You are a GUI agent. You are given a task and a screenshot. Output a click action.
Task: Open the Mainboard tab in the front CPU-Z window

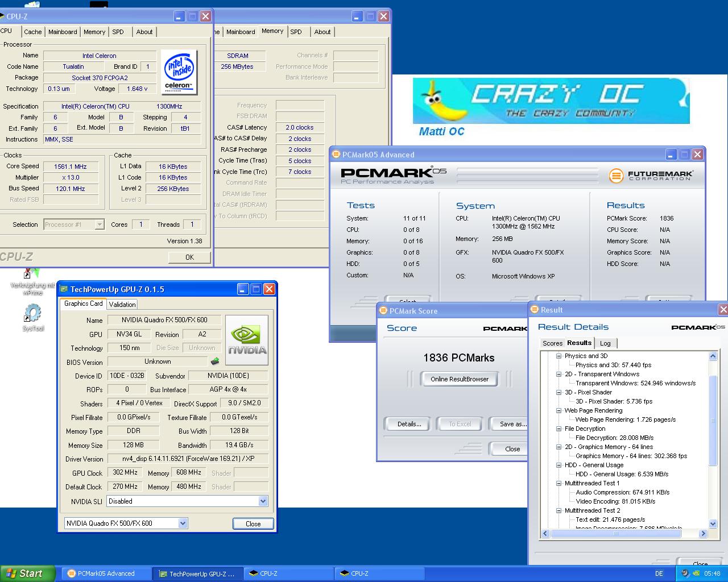(x=63, y=32)
